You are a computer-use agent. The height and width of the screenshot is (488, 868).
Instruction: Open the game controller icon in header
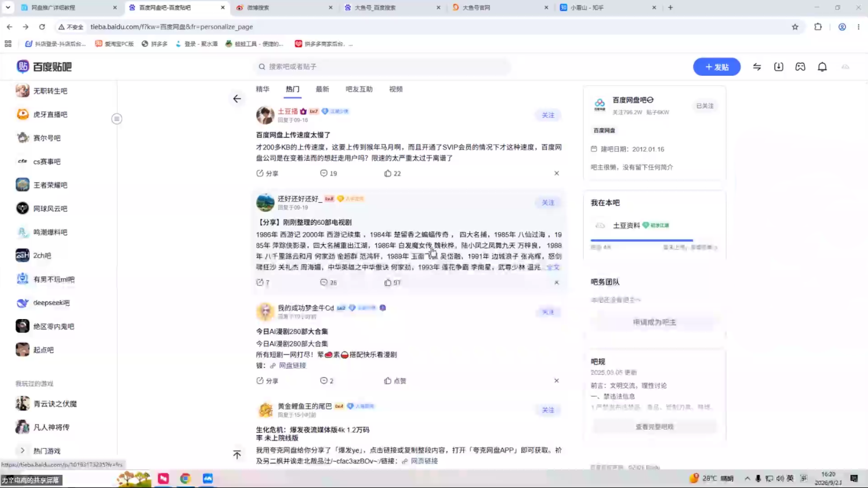(x=800, y=67)
